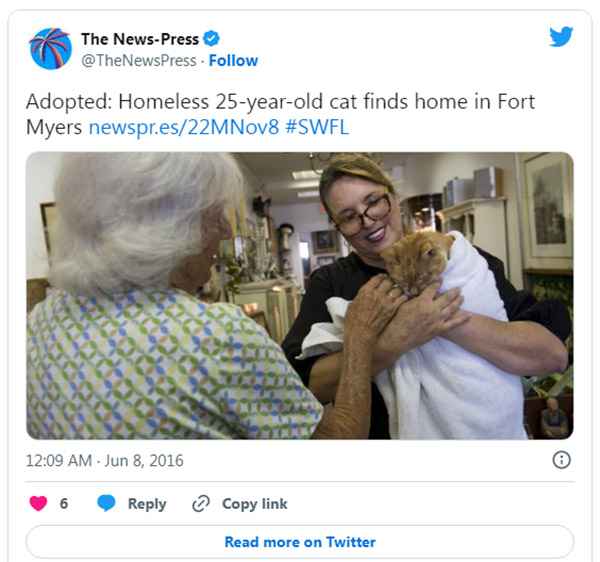
Task: Click the Reply label
Action: [147, 503]
